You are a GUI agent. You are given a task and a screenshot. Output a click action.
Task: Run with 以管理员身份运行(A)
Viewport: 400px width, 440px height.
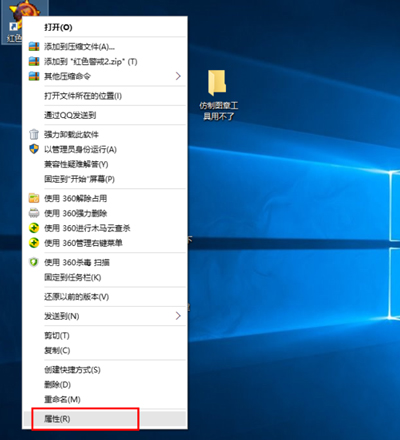point(104,149)
